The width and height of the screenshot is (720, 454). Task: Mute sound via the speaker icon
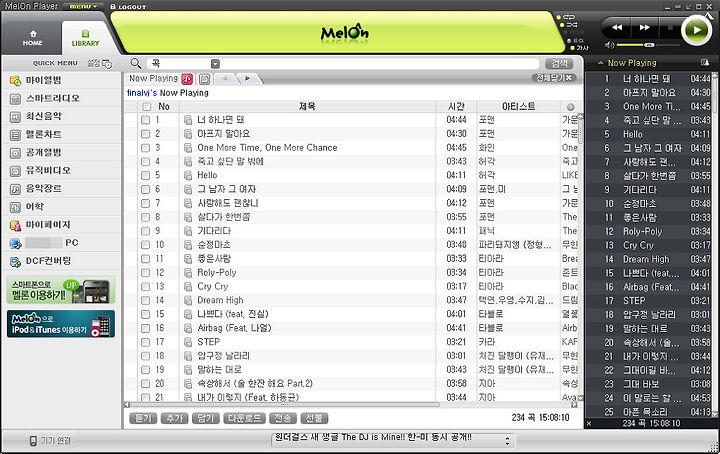pyautogui.click(x=609, y=45)
